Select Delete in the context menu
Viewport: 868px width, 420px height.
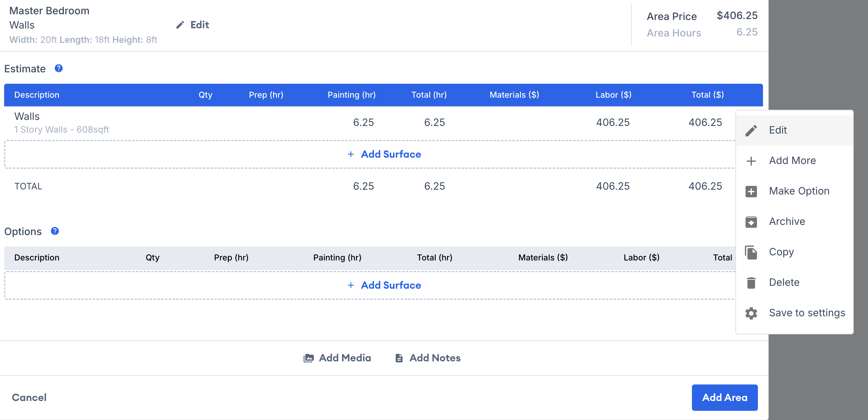coord(794,282)
